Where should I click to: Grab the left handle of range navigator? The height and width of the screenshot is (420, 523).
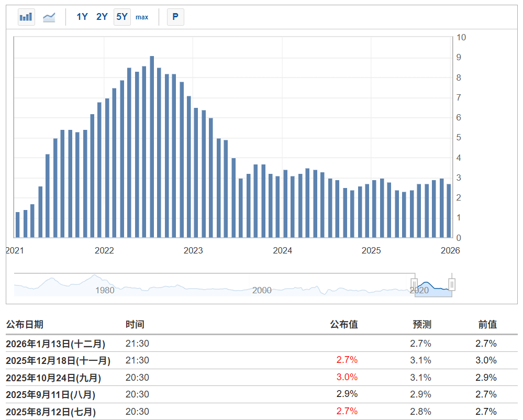coord(414,284)
